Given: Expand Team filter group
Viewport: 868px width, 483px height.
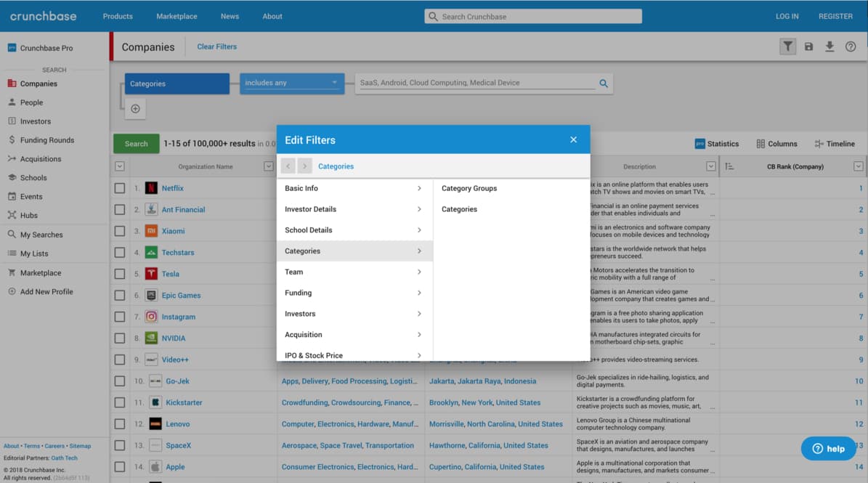Looking at the screenshot, I should [x=354, y=272].
